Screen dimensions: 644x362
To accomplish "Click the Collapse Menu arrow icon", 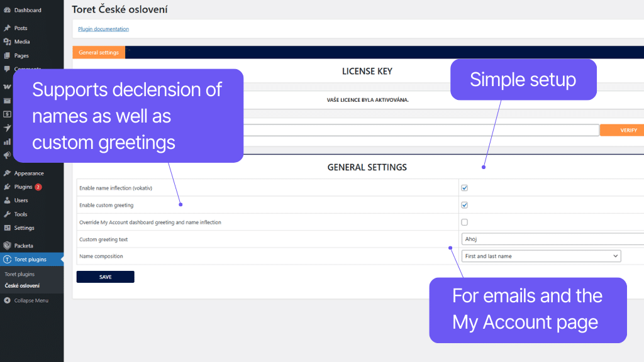I will click(x=7, y=300).
